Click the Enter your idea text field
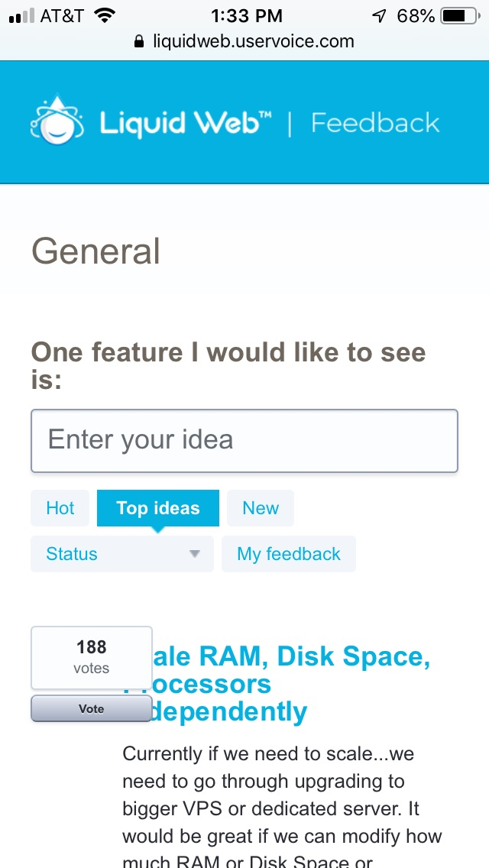Viewport: 489px width, 868px height. pos(244,440)
